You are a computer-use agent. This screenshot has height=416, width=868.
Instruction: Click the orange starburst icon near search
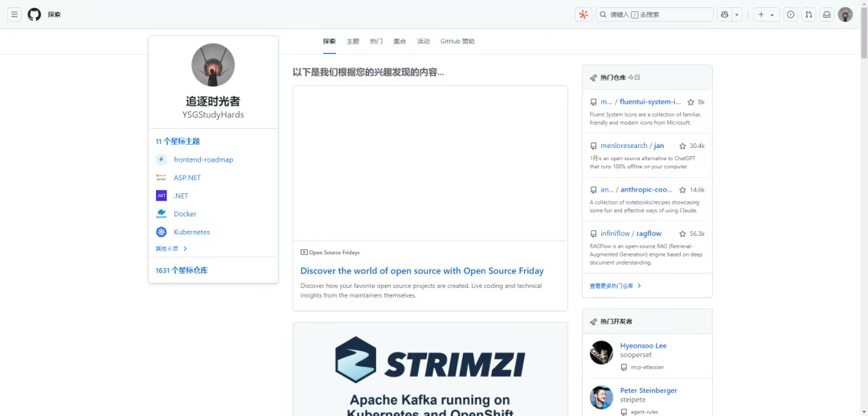pos(583,15)
